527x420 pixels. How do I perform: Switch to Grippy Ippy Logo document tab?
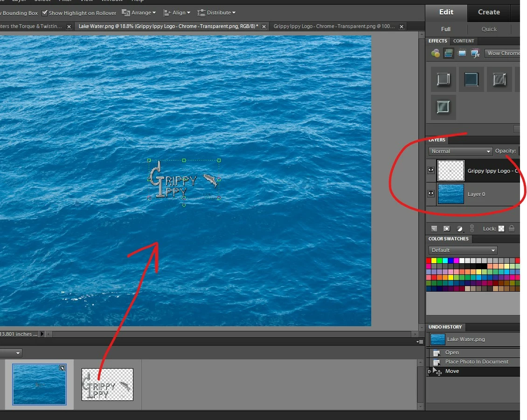[334, 26]
